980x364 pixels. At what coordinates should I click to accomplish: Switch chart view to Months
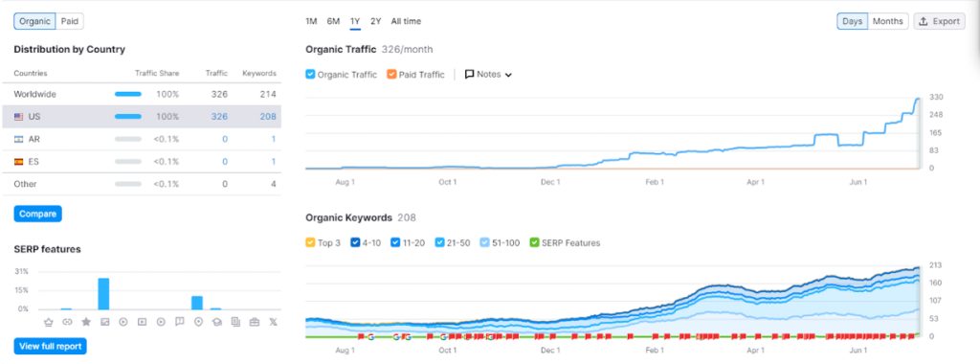(x=887, y=21)
